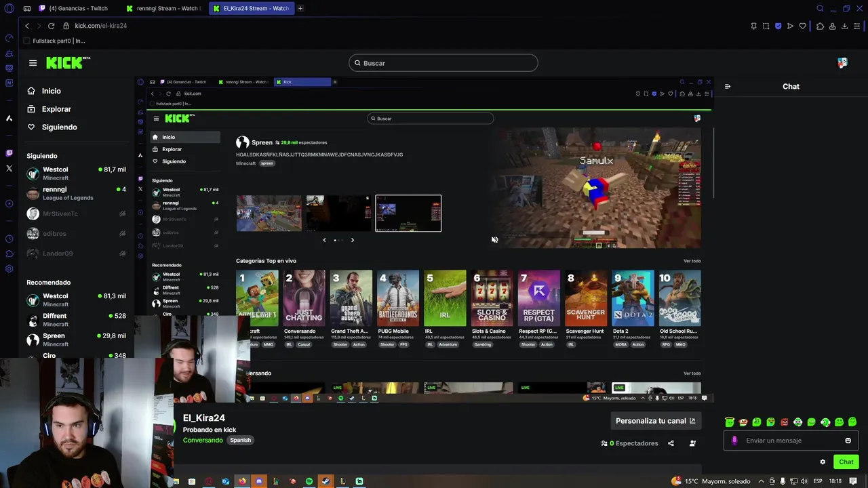
Task: Open the pinboard pin icon
Action: [x=753, y=26]
